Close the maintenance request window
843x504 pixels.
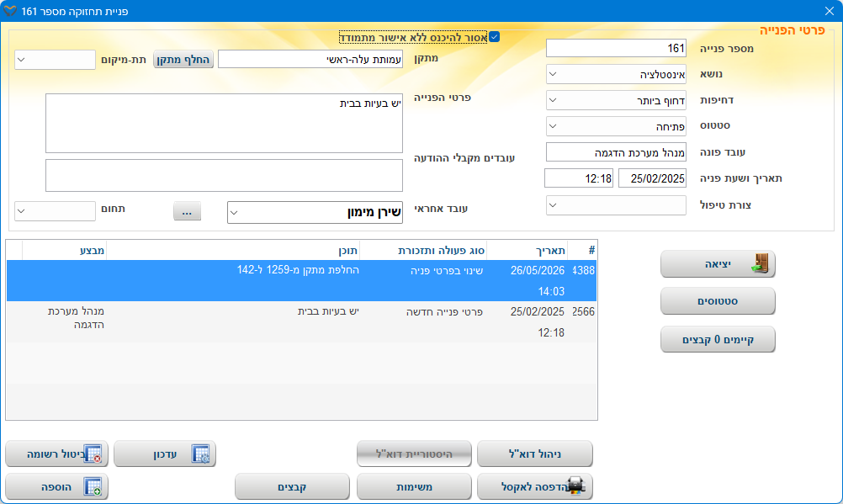tap(829, 11)
